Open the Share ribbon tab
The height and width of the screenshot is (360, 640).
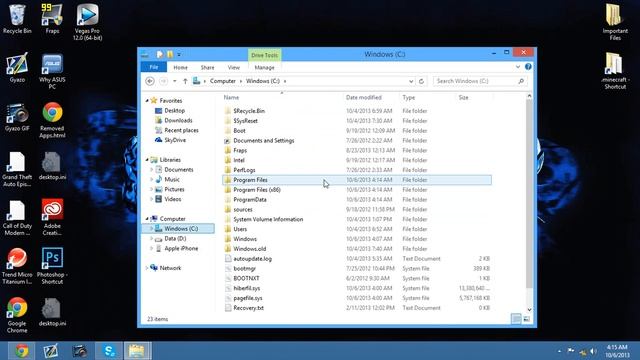[207, 67]
